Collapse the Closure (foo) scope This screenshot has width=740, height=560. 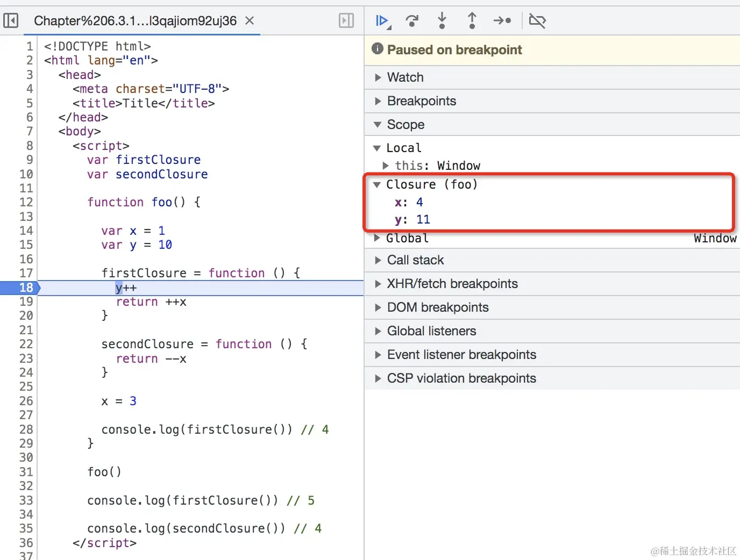pyautogui.click(x=377, y=184)
